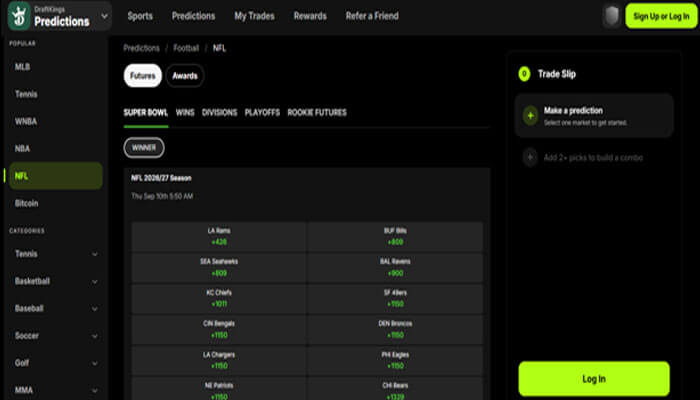Click the large Log In button

pos(594,379)
